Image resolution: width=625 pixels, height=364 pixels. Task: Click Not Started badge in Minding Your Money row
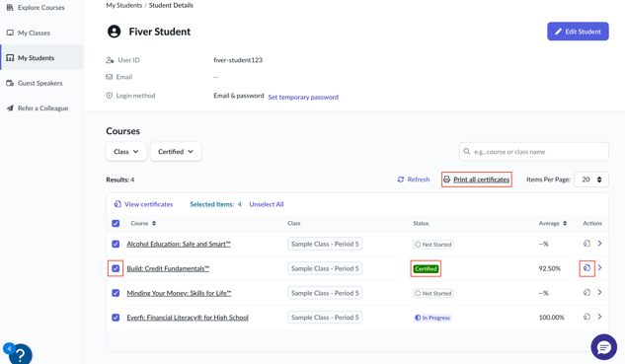[433, 293]
